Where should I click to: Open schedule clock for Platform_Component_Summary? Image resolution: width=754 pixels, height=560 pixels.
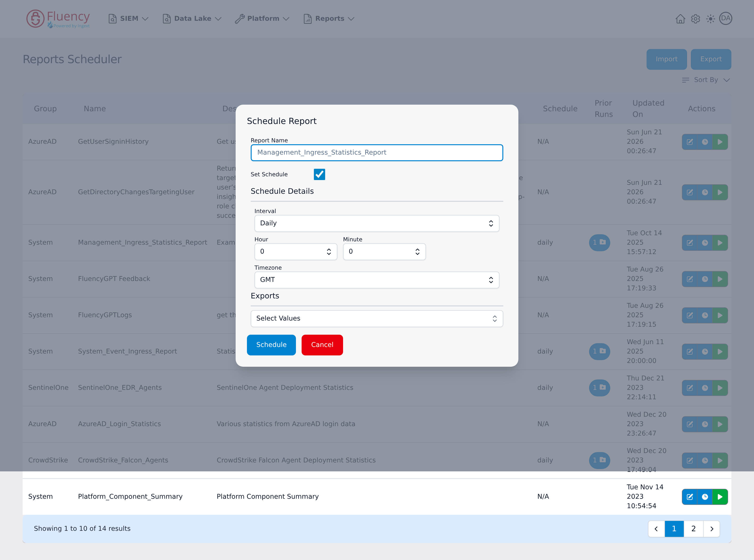(x=705, y=497)
